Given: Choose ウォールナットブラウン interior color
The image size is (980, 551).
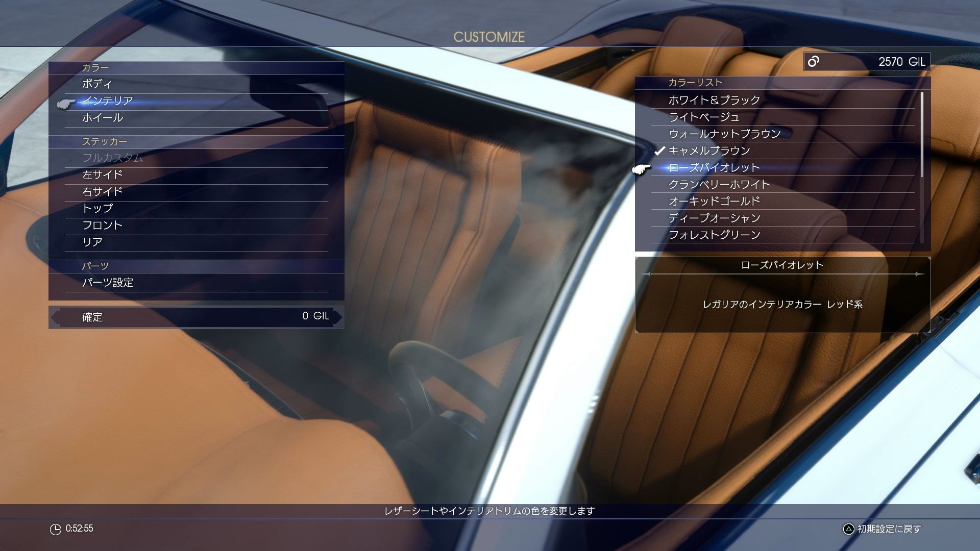Looking at the screenshot, I should [782, 134].
